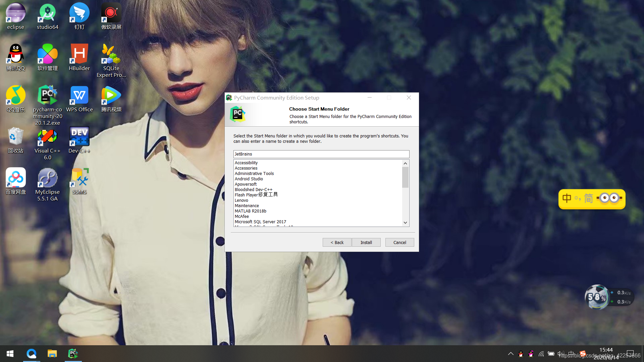This screenshot has width=644, height=362.
Task: Select the pycharm-community installer file icon
Action: (47, 105)
